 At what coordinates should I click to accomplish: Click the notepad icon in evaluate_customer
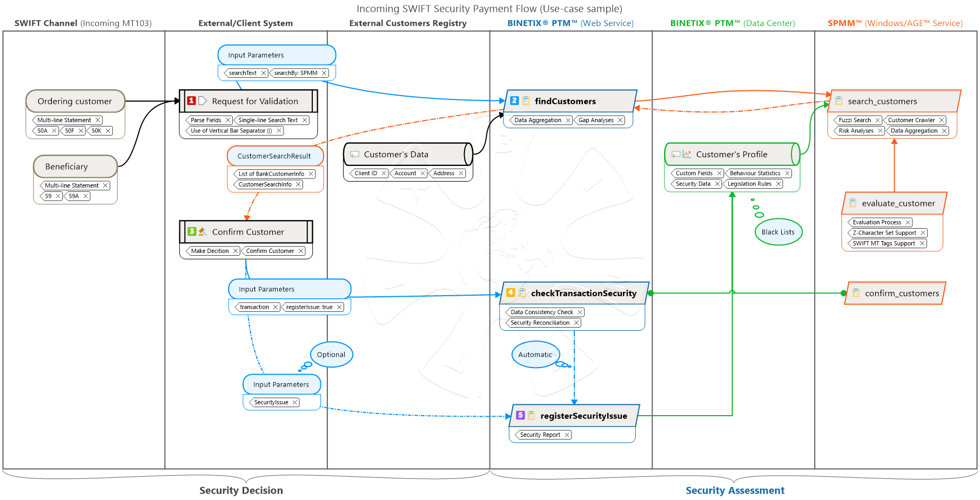click(853, 203)
